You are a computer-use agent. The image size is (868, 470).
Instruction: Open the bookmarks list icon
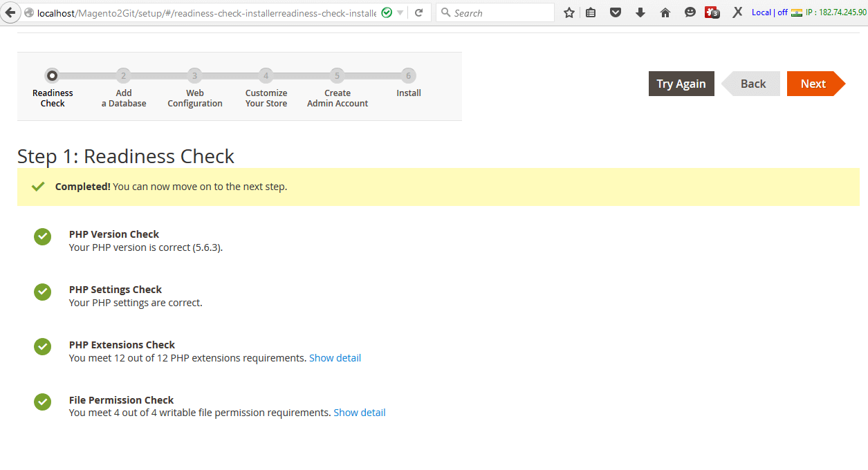pos(591,12)
